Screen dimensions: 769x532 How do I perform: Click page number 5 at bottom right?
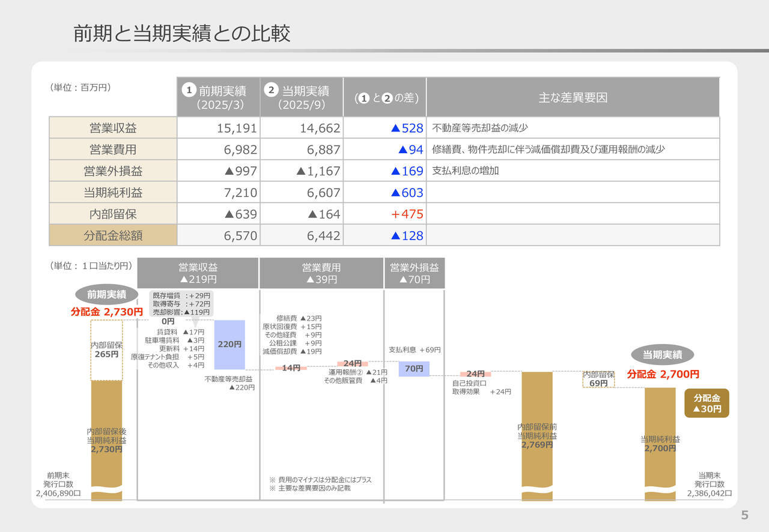[744, 515]
